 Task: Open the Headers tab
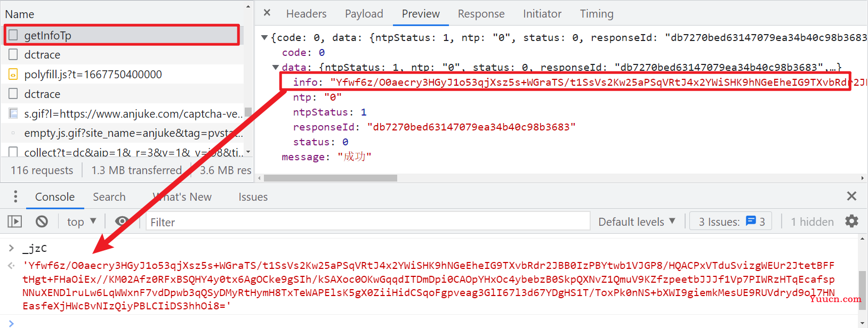306,14
